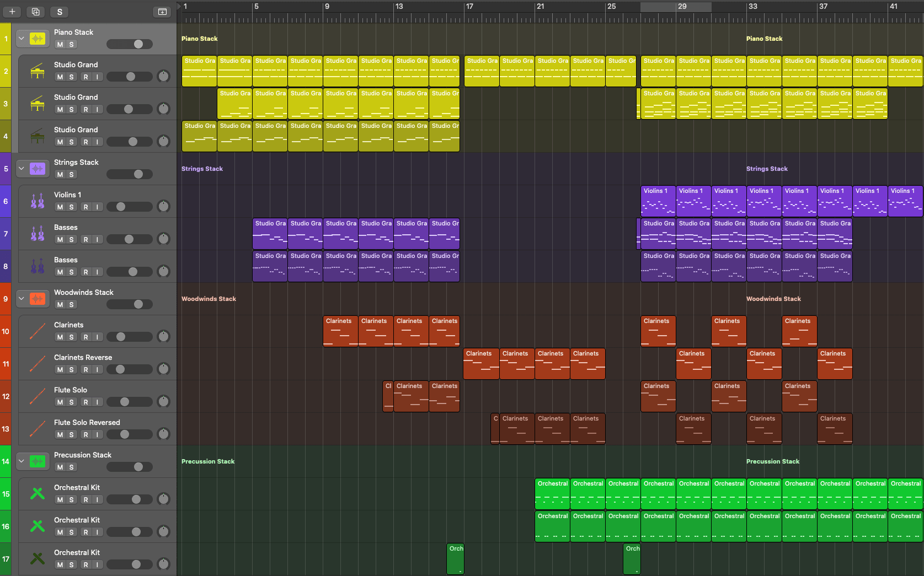Click bar 33 on the timeline ruler
924x576 pixels.
(752, 7)
